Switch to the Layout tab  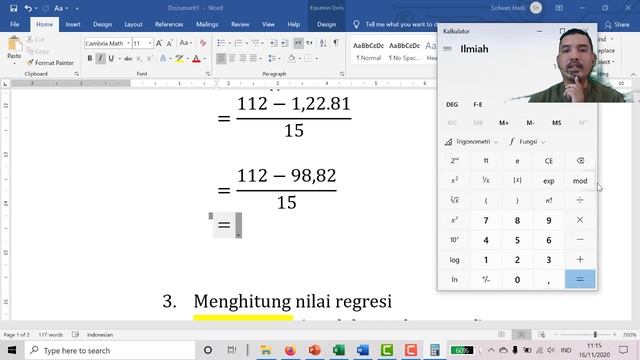point(133,24)
